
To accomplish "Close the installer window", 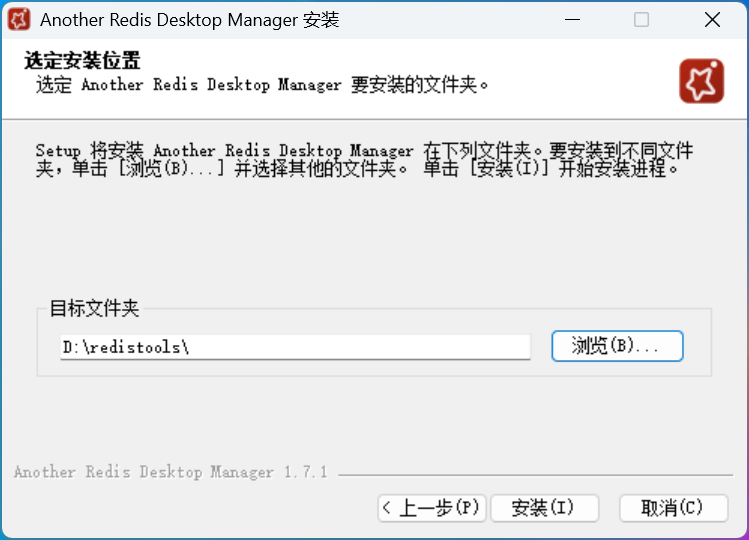I will coord(712,20).
